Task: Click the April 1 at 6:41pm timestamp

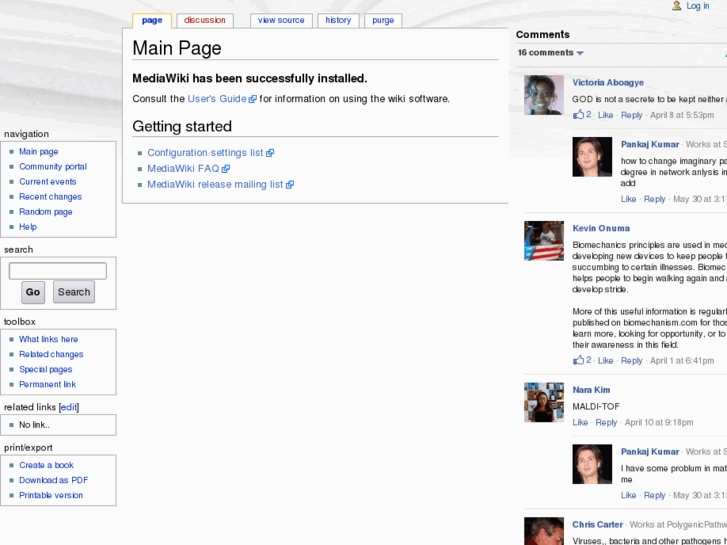Action: click(x=682, y=360)
